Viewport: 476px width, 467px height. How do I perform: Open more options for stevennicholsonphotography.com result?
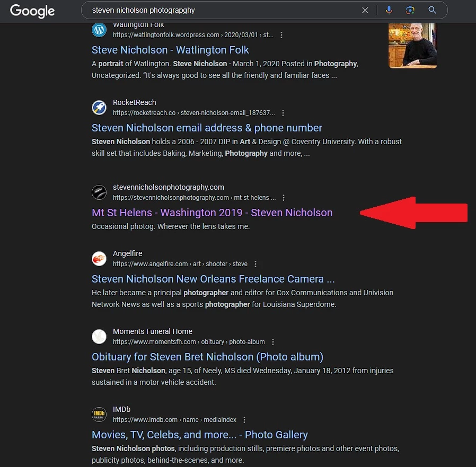pyautogui.click(x=284, y=198)
